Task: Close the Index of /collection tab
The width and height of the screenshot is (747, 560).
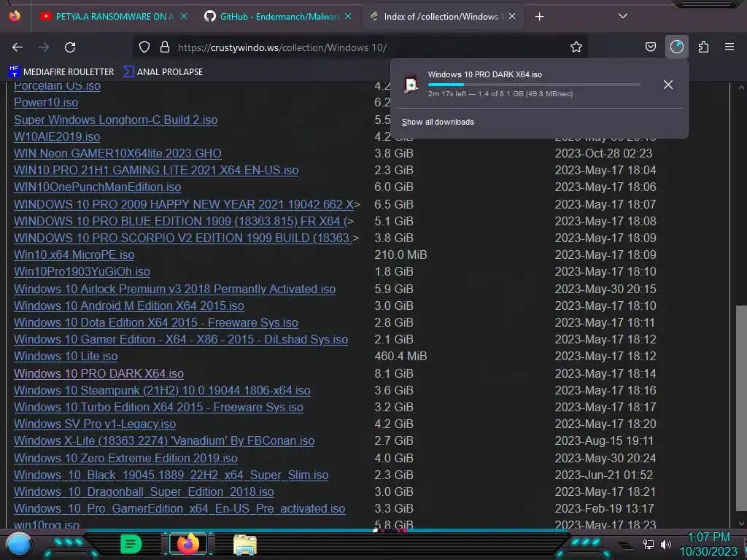Action: [511, 17]
